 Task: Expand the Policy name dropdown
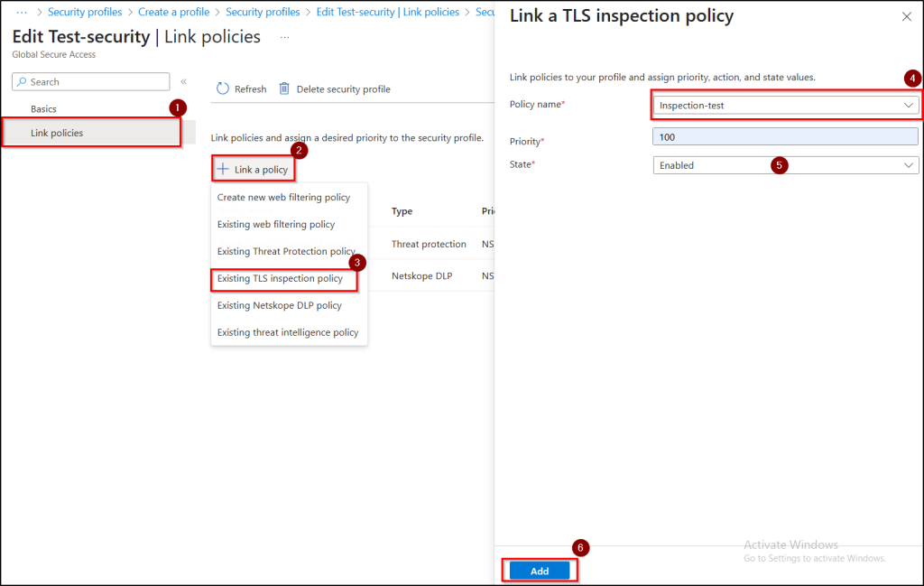(908, 106)
